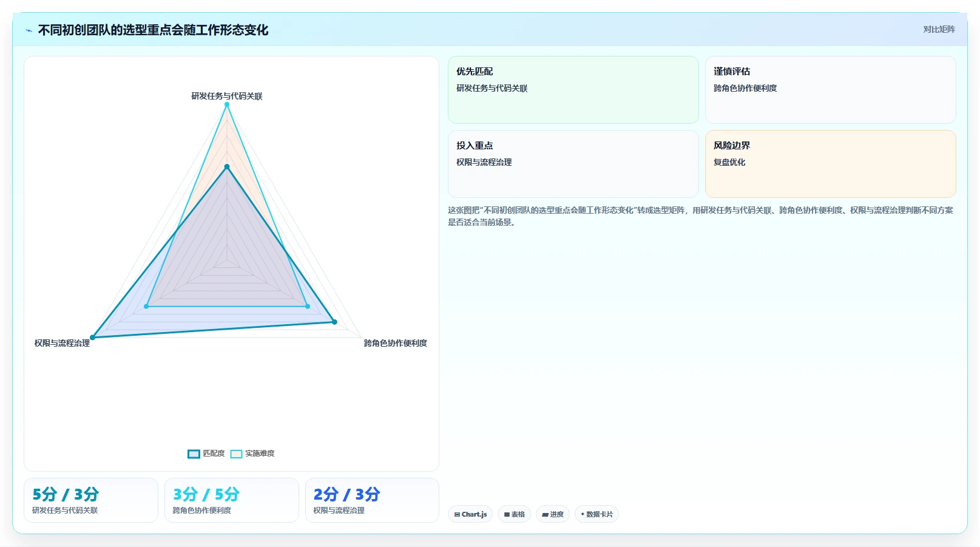Click the 研发任务与代码关联 caption under 5分 / 3分

point(65,511)
